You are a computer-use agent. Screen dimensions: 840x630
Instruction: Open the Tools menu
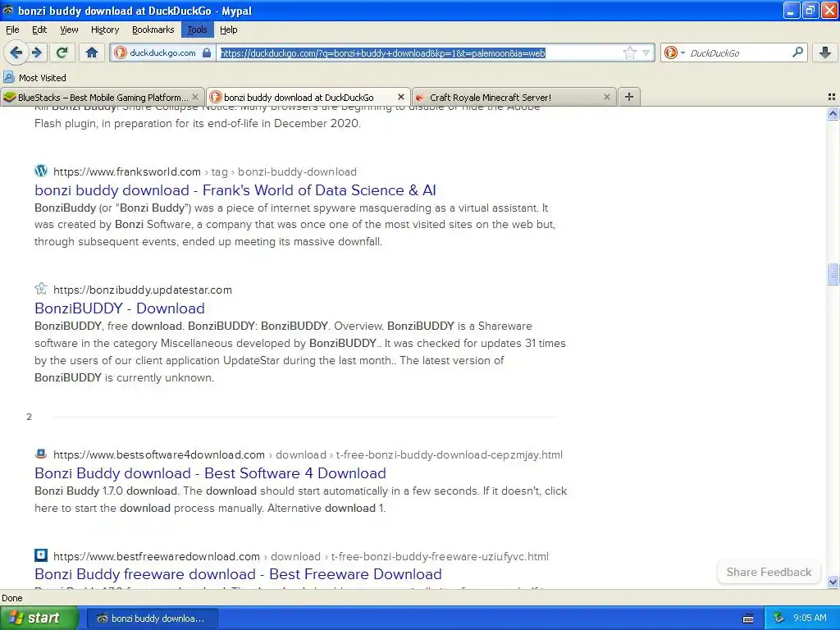(x=197, y=30)
